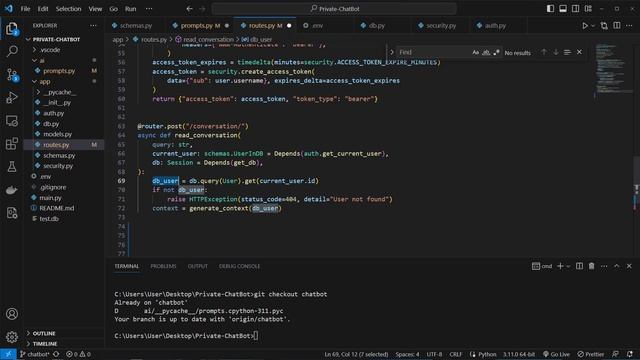Toggle Match Whole Word in Find
The image size is (640, 360).
click(x=486, y=52)
